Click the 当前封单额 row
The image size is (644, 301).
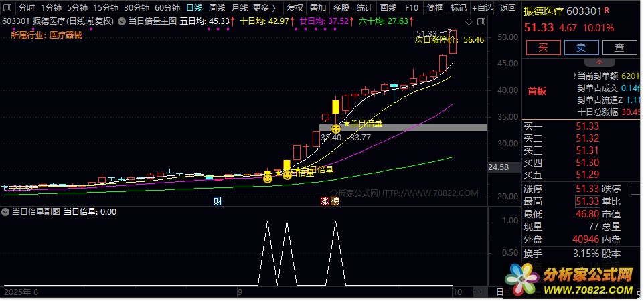coord(607,76)
